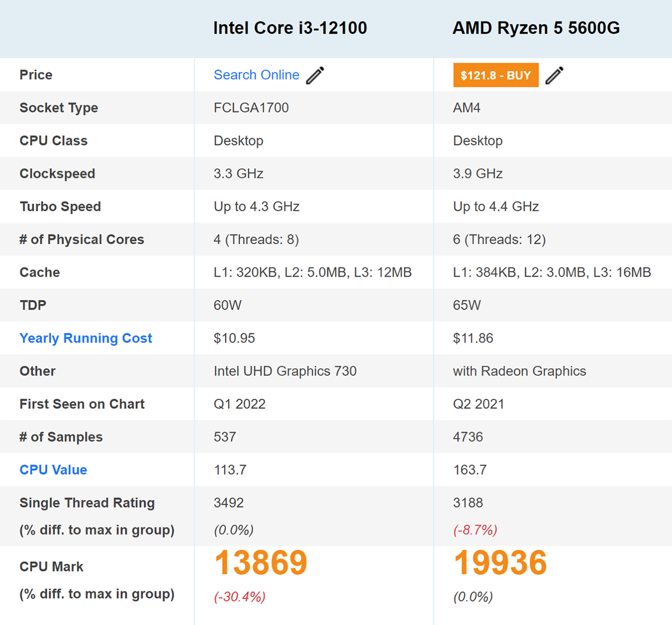The height and width of the screenshot is (625, 672).
Task: Edit price pencil icon for AMD Ryzen 5 5600G
Action: tap(554, 75)
